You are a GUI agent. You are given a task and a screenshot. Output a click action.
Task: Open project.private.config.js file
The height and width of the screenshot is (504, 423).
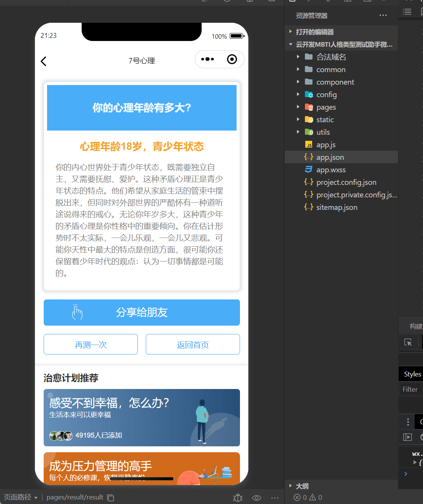coord(341,195)
